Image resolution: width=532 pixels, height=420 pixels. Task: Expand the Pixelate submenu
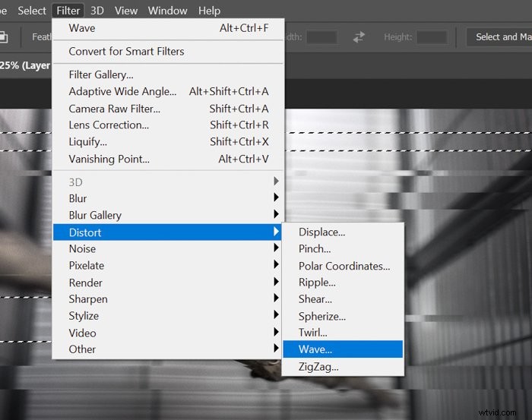(x=168, y=265)
